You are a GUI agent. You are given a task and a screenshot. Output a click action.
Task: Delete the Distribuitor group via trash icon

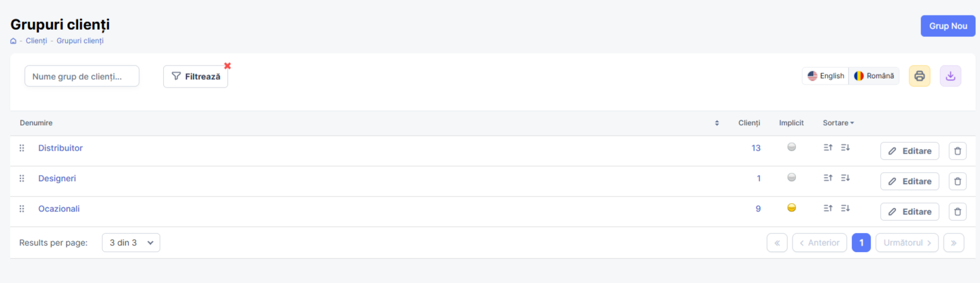(957, 151)
